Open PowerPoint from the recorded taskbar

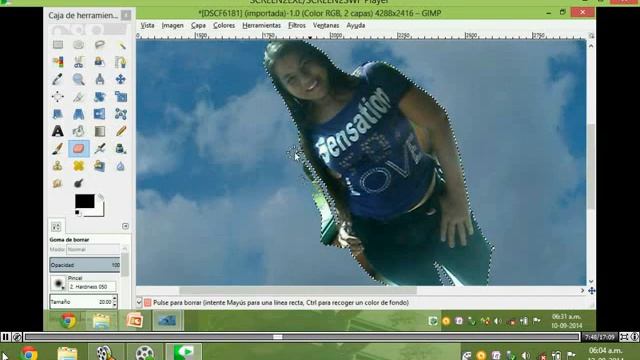click(134, 321)
